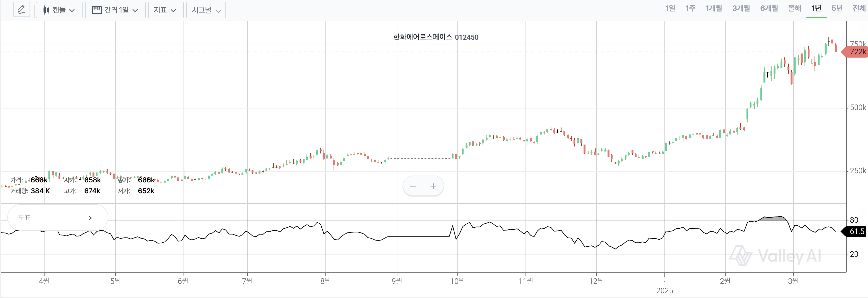Show the 전체 full history range
Screen dimensions: 868x298
(859, 8)
